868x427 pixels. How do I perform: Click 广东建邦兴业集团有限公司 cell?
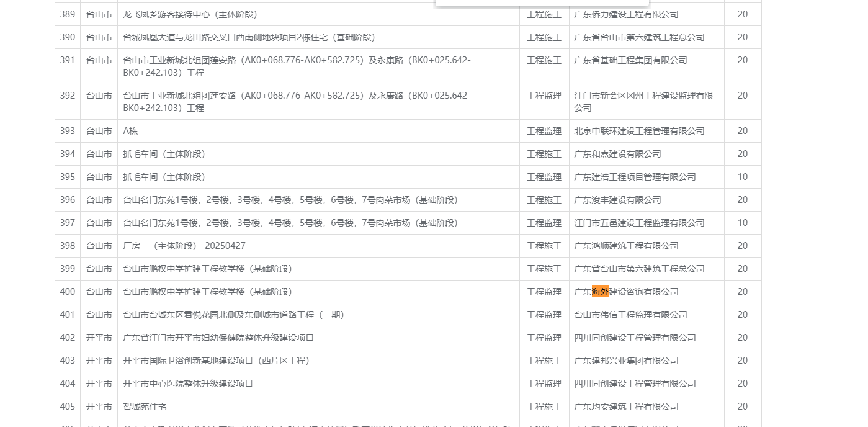pyautogui.click(x=626, y=361)
